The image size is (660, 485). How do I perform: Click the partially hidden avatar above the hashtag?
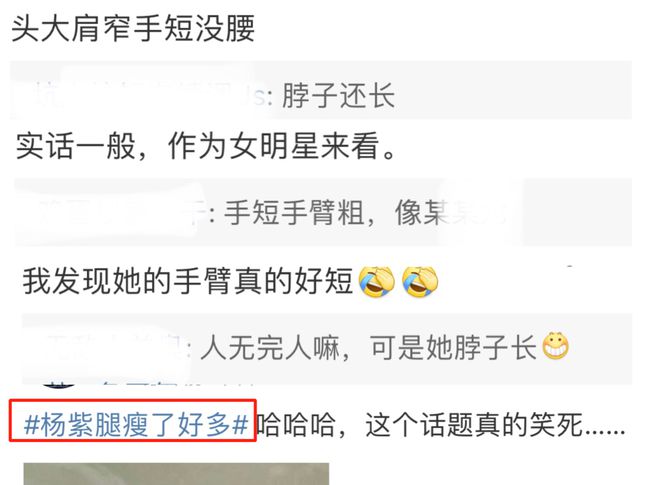[x=59, y=385]
